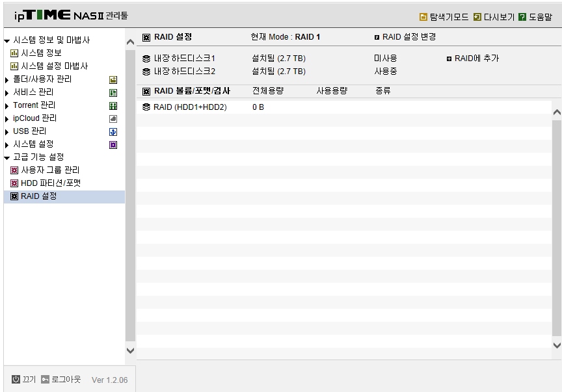Image resolution: width=562 pixels, height=392 pixels.
Task: Select the RAID (HDD1+HDD2) volume row
Action: tap(344, 107)
